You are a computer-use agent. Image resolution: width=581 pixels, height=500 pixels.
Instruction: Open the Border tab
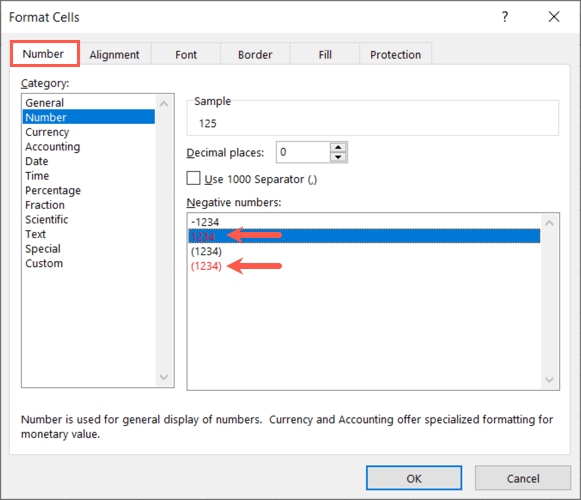tap(255, 54)
